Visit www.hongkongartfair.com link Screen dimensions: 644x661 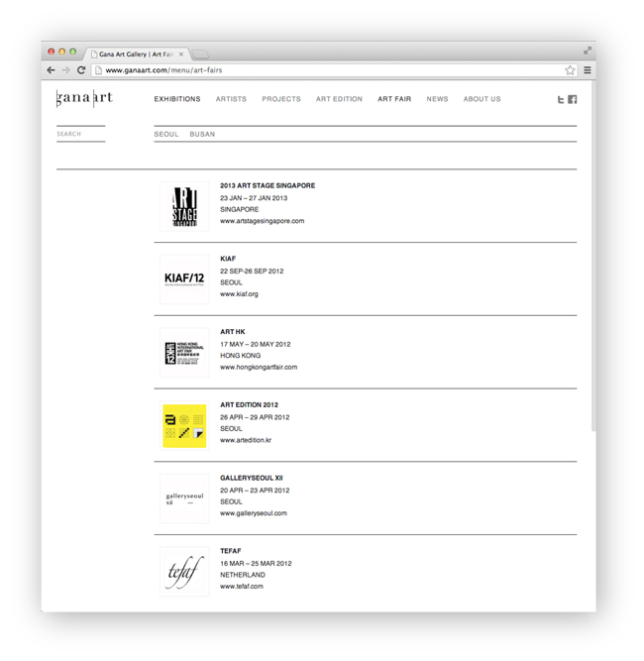click(x=259, y=368)
